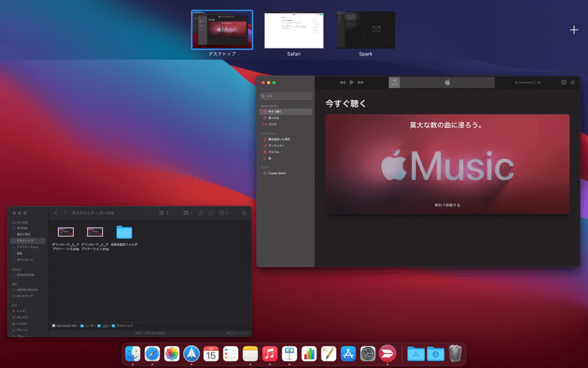Go forward in Finder window

coord(65,213)
